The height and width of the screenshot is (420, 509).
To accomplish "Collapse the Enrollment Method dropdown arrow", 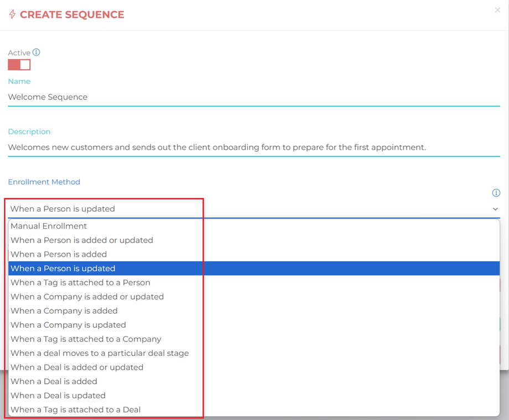I will click(495, 209).
